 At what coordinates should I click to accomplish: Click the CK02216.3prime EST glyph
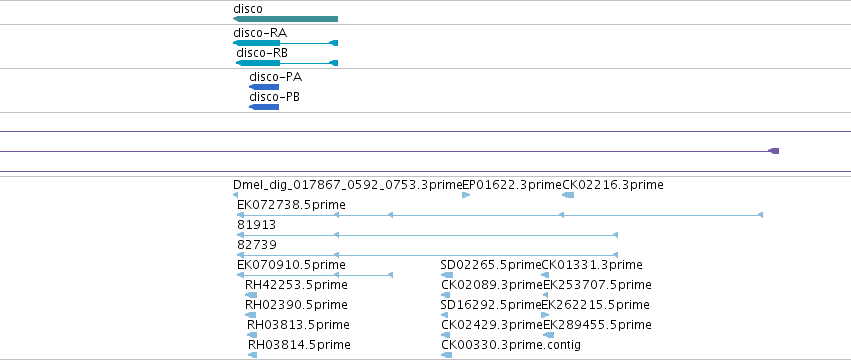pos(568,195)
